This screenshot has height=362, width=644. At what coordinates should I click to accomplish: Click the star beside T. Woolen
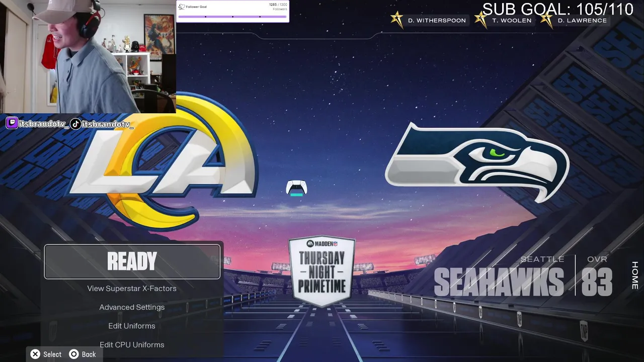(x=480, y=20)
